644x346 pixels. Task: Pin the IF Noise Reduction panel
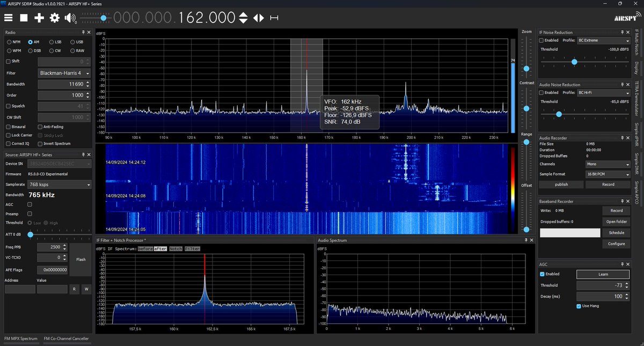coord(623,33)
